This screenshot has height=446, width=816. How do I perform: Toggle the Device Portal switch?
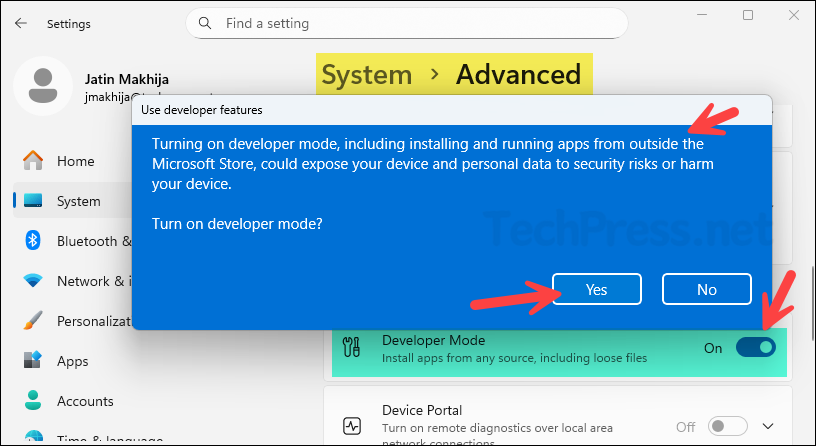coord(728,426)
